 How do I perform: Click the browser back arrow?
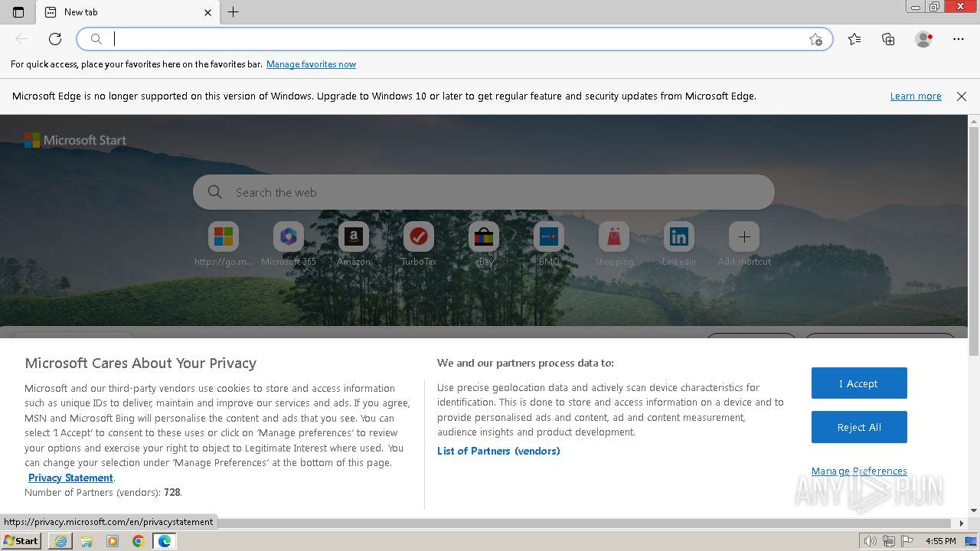21,39
